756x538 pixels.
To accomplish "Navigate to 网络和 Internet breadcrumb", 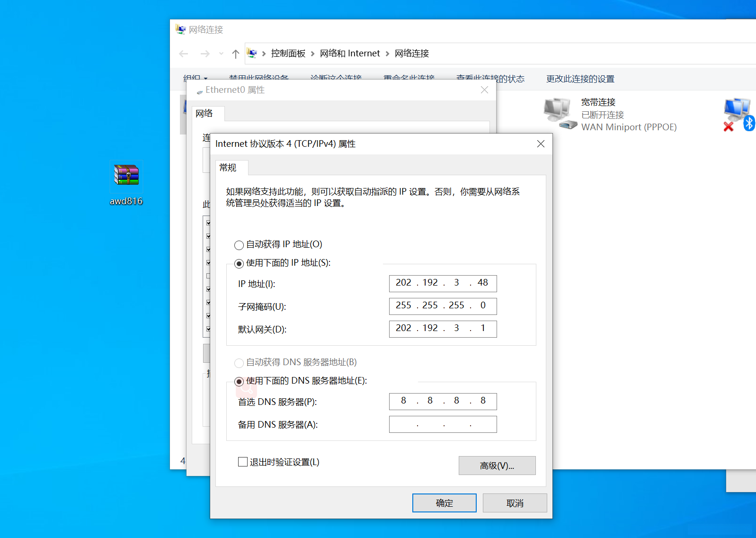I will [x=350, y=54].
